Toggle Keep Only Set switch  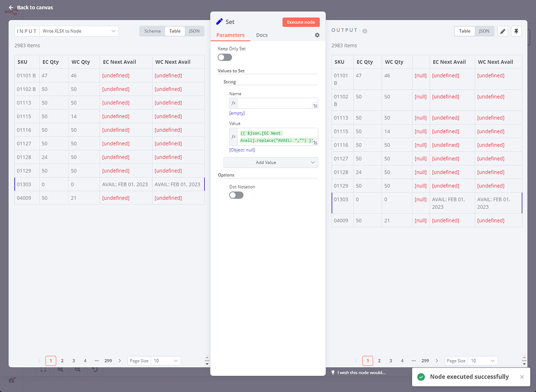225,57
